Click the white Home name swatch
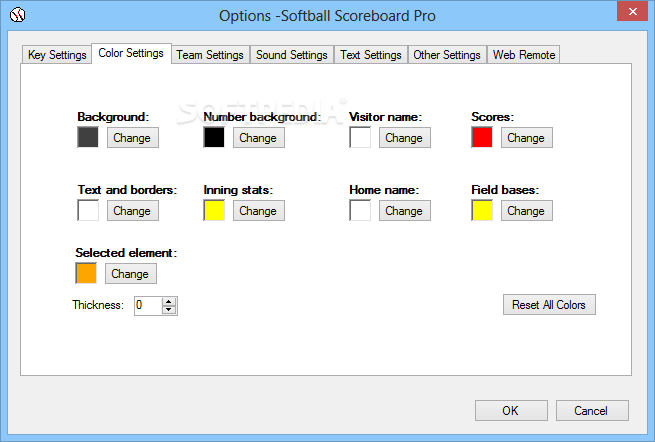 (x=360, y=210)
